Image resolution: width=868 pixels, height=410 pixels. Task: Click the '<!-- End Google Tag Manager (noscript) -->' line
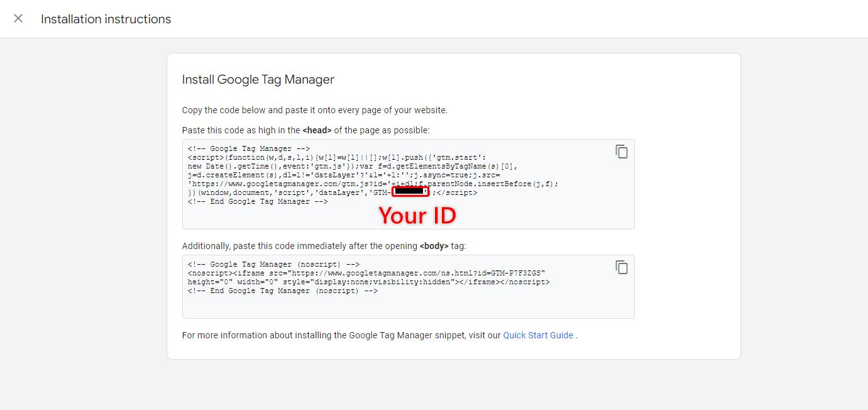282,291
